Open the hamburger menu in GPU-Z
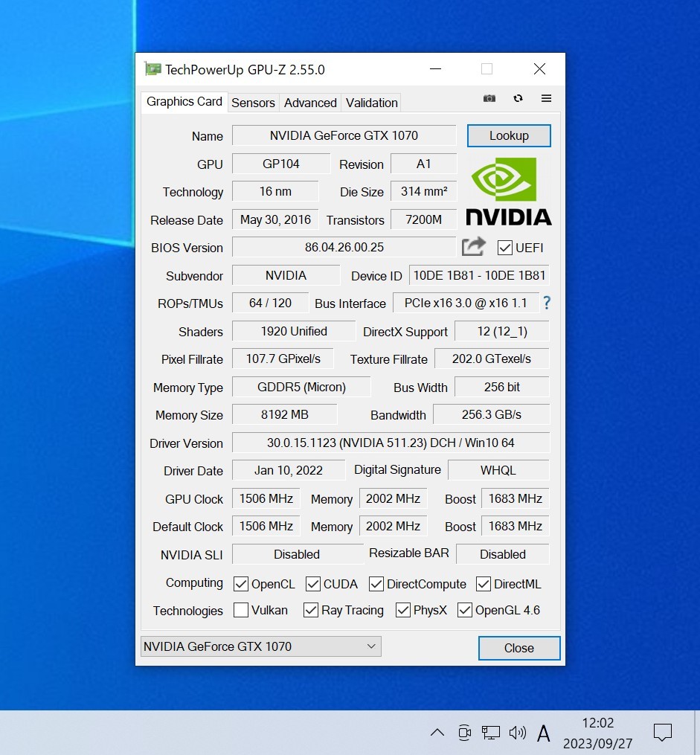The height and width of the screenshot is (755, 700). 546,98
